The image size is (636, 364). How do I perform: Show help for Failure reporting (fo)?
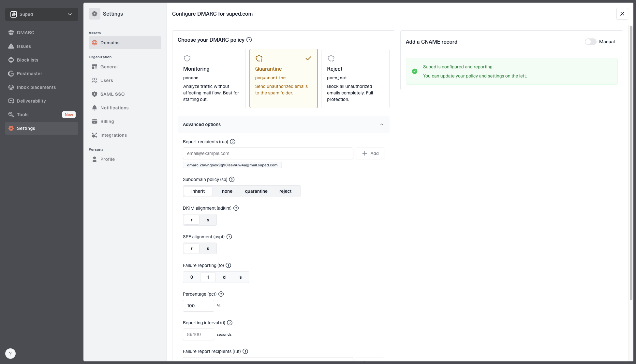coord(229,265)
